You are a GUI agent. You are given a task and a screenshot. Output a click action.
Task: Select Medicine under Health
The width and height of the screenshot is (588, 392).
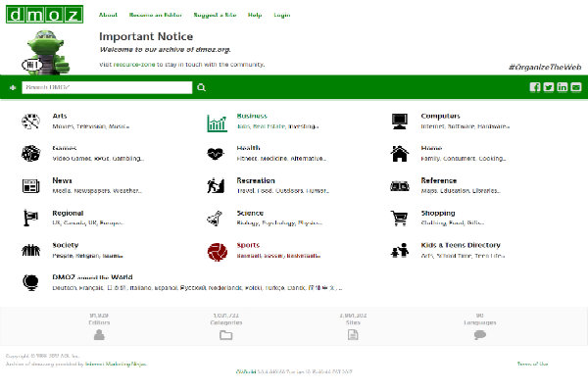click(273, 159)
